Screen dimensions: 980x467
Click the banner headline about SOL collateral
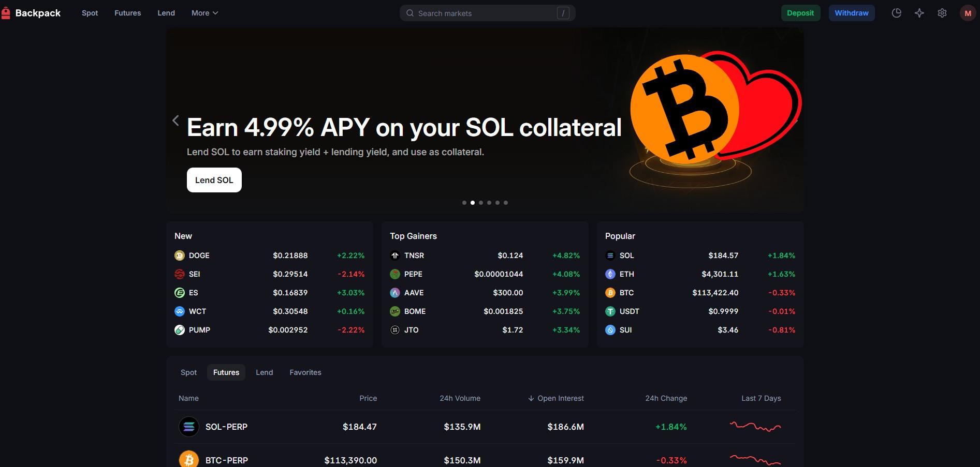404,127
